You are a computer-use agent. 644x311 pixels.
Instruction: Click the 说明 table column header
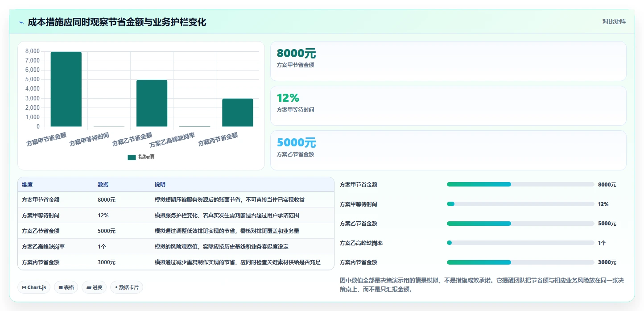[160, 185]
